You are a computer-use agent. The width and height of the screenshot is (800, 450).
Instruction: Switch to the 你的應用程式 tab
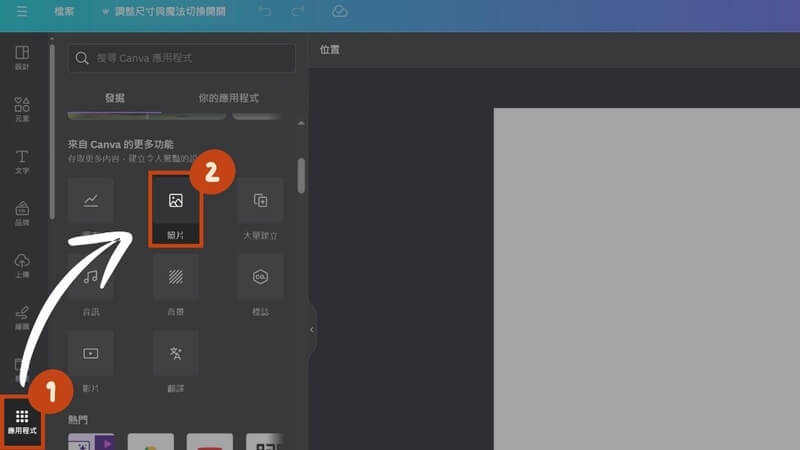click(x=229, y=98)
